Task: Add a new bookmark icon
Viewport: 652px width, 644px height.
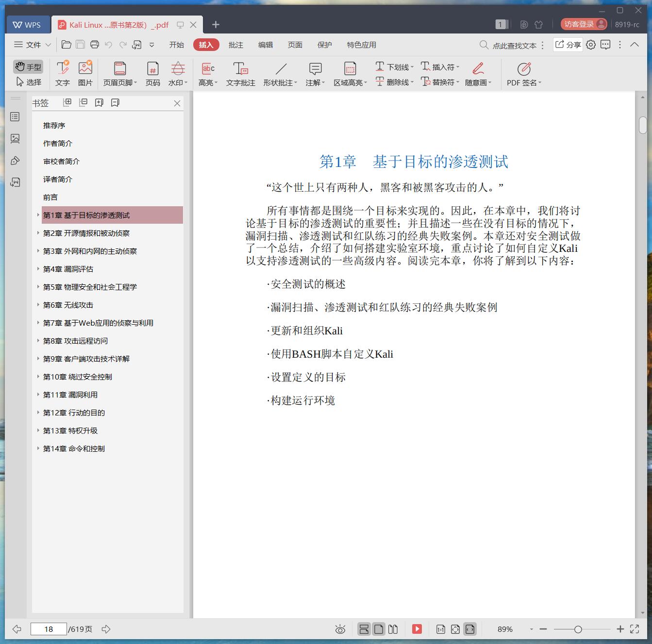Action: click(100, 102)
